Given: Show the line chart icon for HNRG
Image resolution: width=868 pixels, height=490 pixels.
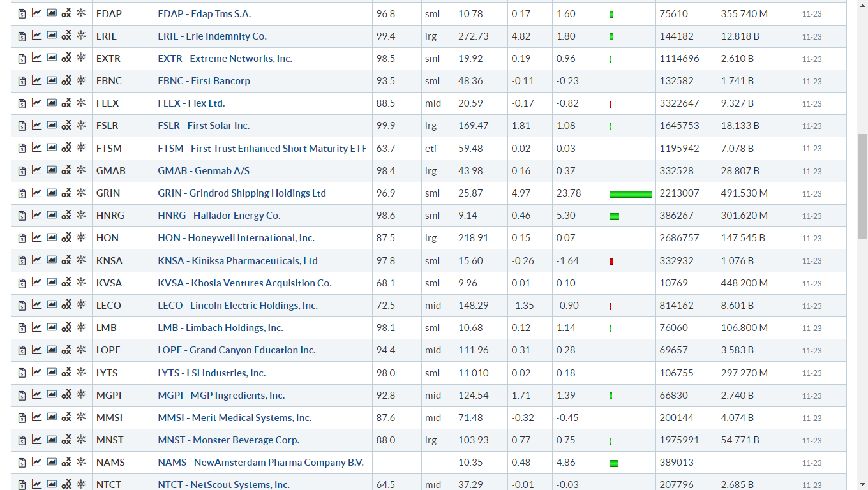Looking at the screenshot, I should click(36, 215).
